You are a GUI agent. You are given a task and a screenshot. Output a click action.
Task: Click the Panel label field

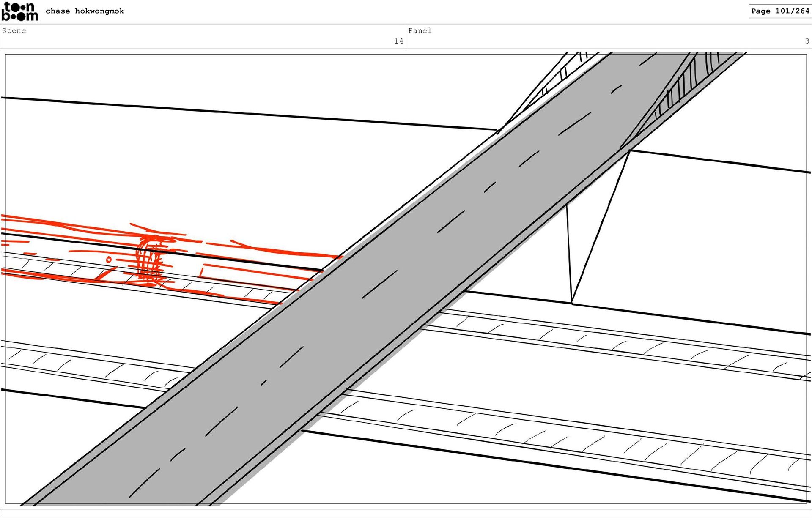click(x=420, y=30)
